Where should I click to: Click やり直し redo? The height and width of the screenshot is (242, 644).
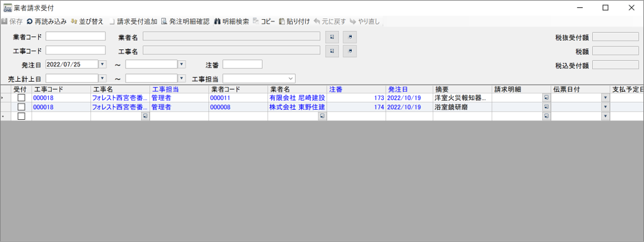tap(365, 21)
